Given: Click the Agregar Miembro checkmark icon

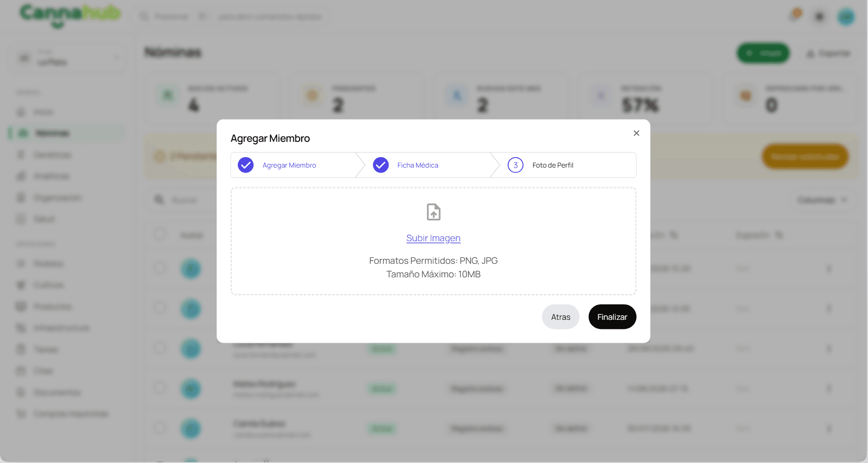Looking at the screenshot, I should [245, 165].
